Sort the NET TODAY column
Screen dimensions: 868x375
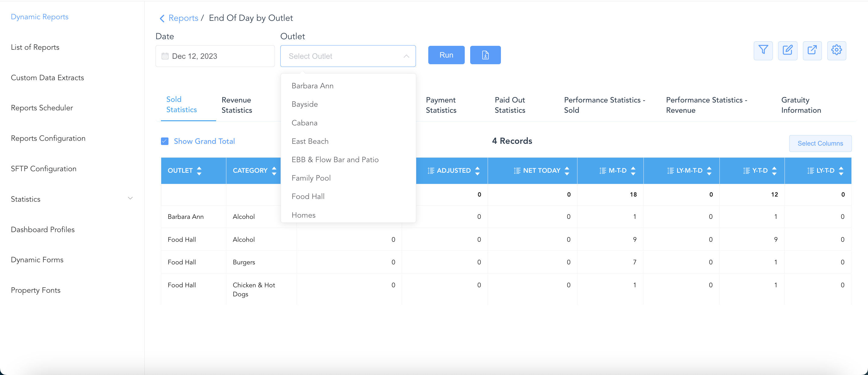click(567, 171)
